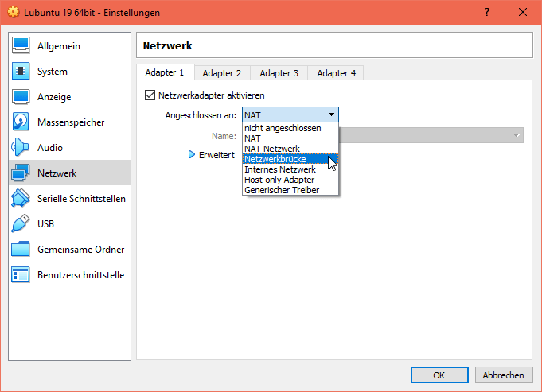This screenshot has height=392, width=542.
Task: Click the Allgemein label in sidebar
Action: 59,46
